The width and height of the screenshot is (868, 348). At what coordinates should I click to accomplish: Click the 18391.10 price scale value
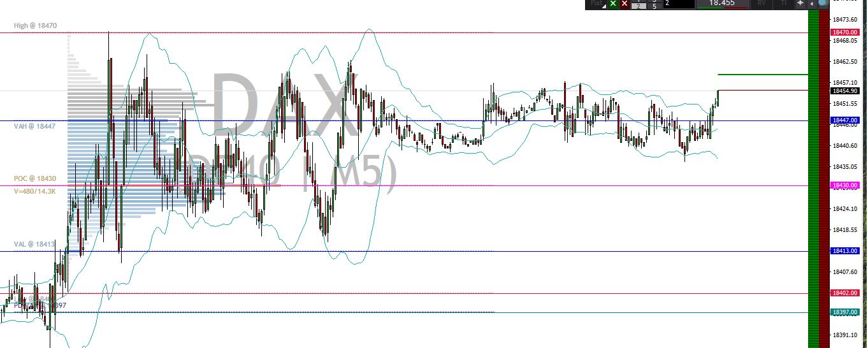click(845, 335)
